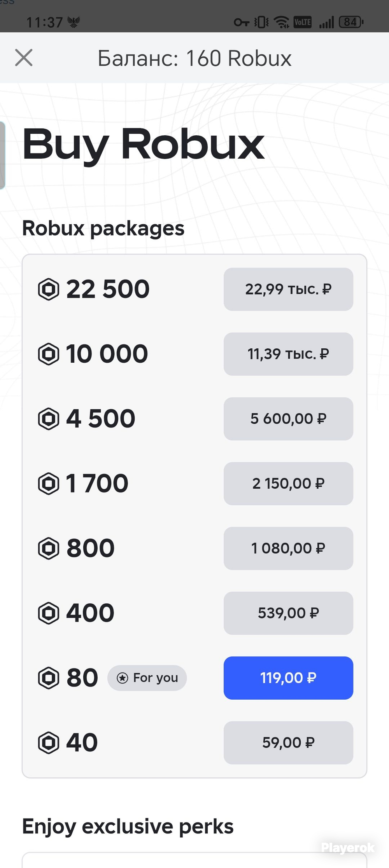Close the Buy Robux screen
Viewport: 389px width, 868px height.
coord(24,58)
